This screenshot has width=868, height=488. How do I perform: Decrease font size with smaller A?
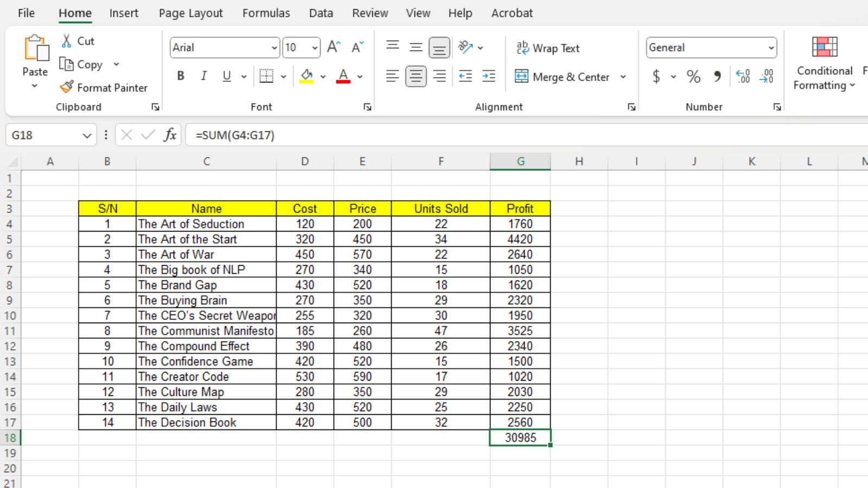358,47
